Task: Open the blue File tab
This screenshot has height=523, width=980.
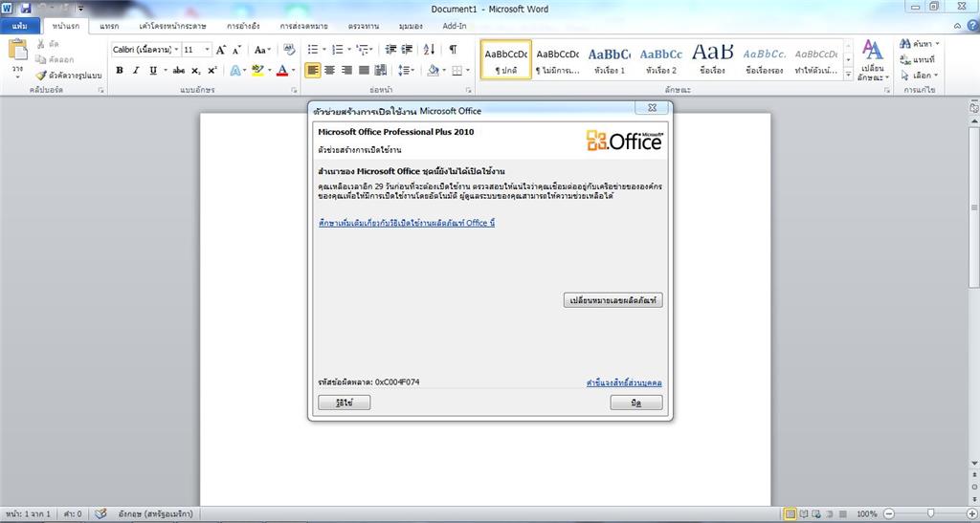Action: 20,26
